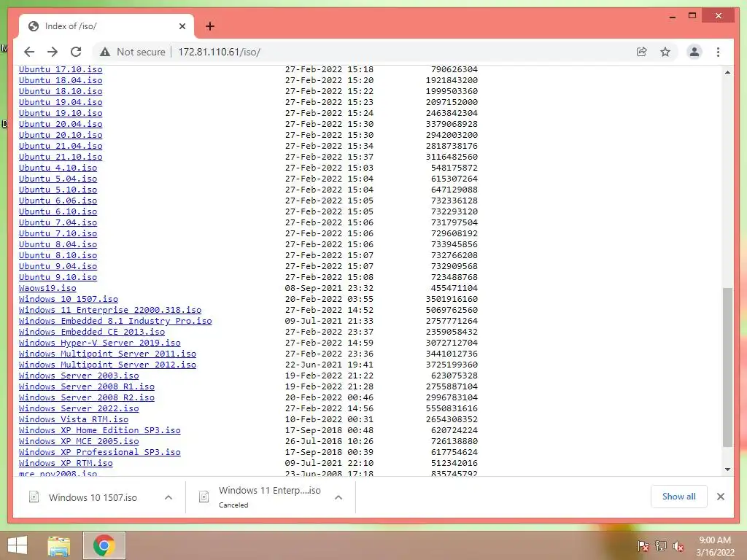Open the Waows19.iso link
The height and width of the screenshot is (560, 747).
coord(47,289)
